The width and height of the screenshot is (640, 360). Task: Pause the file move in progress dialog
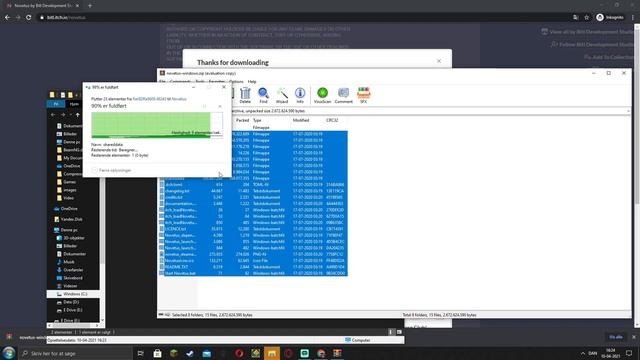(x=204, y=106)
